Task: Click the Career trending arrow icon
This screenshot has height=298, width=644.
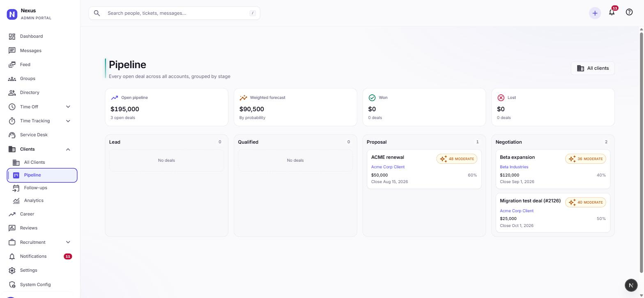Action: tap(12, 214)
